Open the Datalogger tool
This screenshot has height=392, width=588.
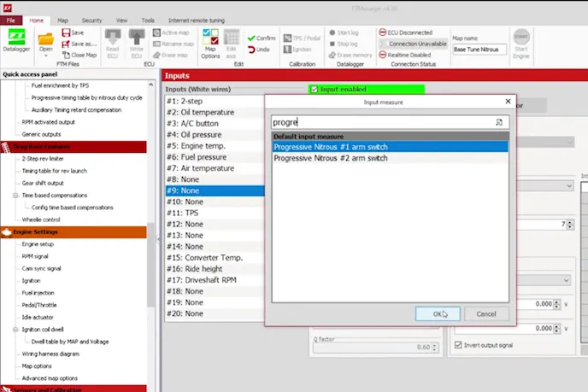click(16, 40)
